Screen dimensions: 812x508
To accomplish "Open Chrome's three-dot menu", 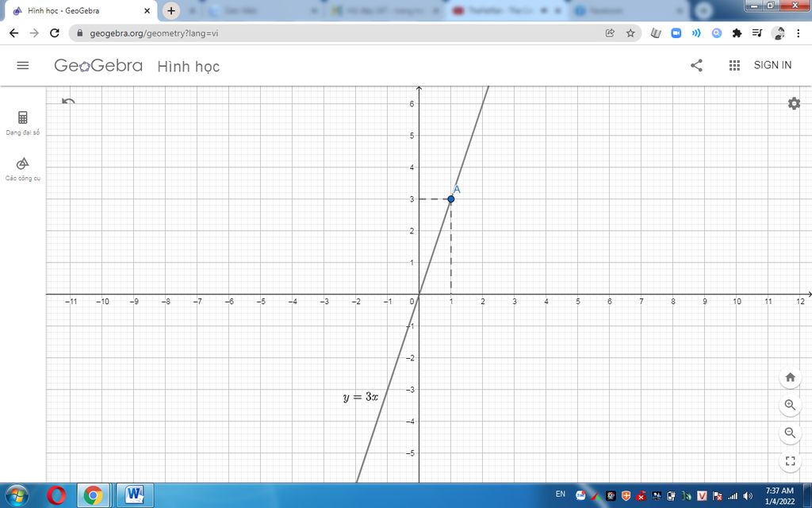I will tap(799, 33).
